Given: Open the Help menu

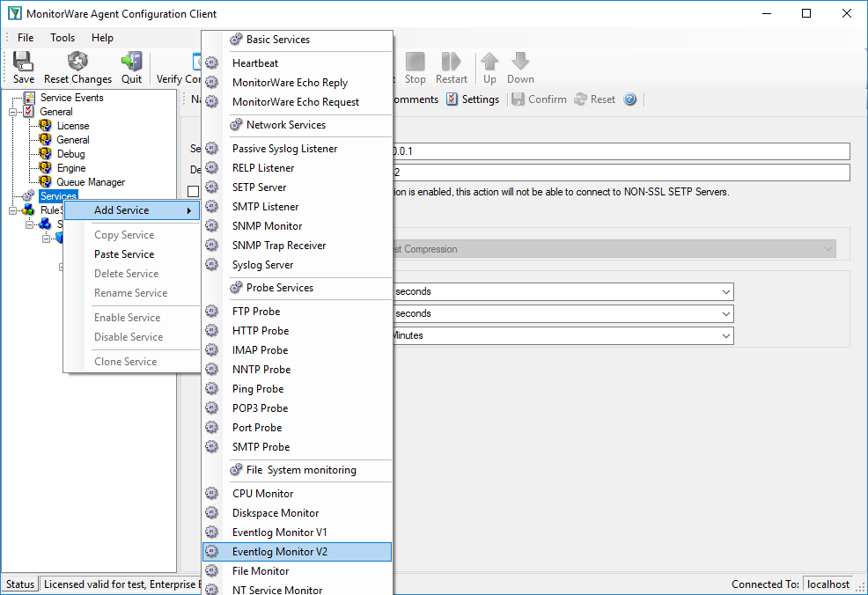Looking at the screenshot, I should point(102,38).
